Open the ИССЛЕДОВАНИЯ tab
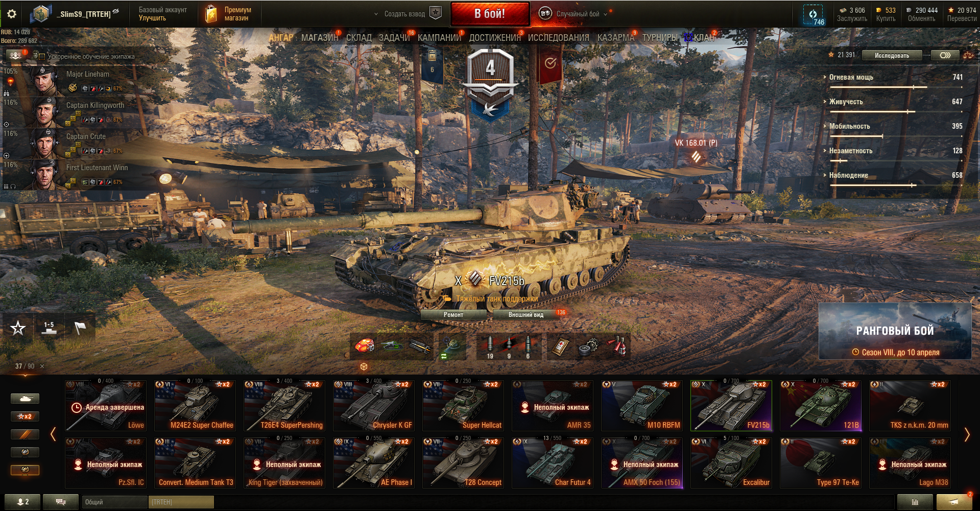Image resolution: width=980 pixels, height=511 pixels. (559, 38)
